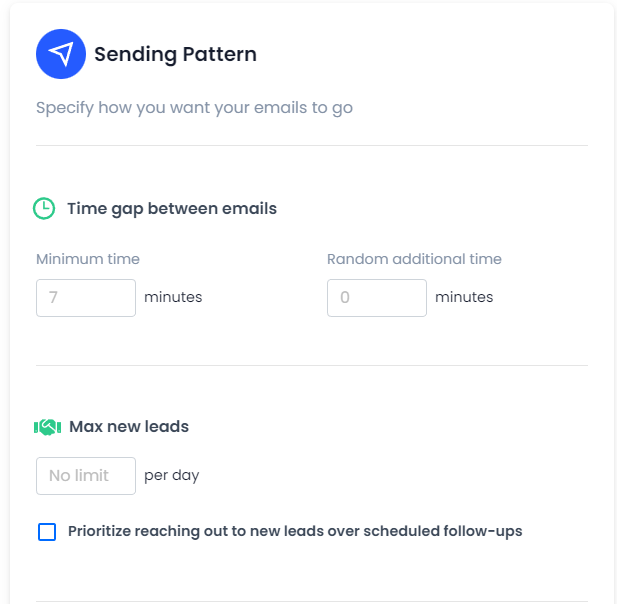Click the divider line below the subtitle

(x=312, y=146)
